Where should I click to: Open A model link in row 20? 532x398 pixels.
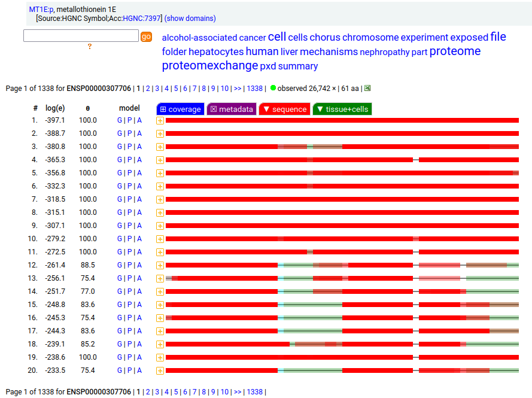139,370
